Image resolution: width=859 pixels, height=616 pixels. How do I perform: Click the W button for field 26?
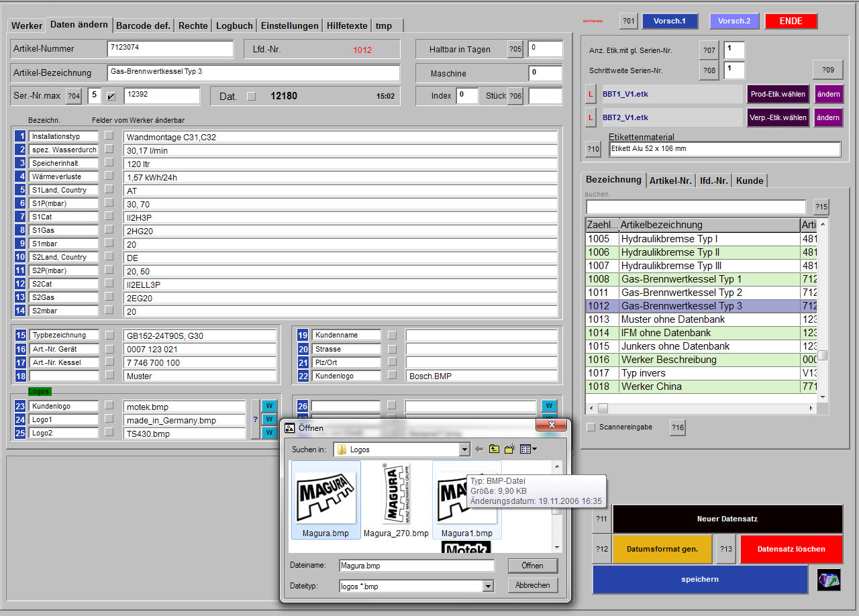point(550,405)
